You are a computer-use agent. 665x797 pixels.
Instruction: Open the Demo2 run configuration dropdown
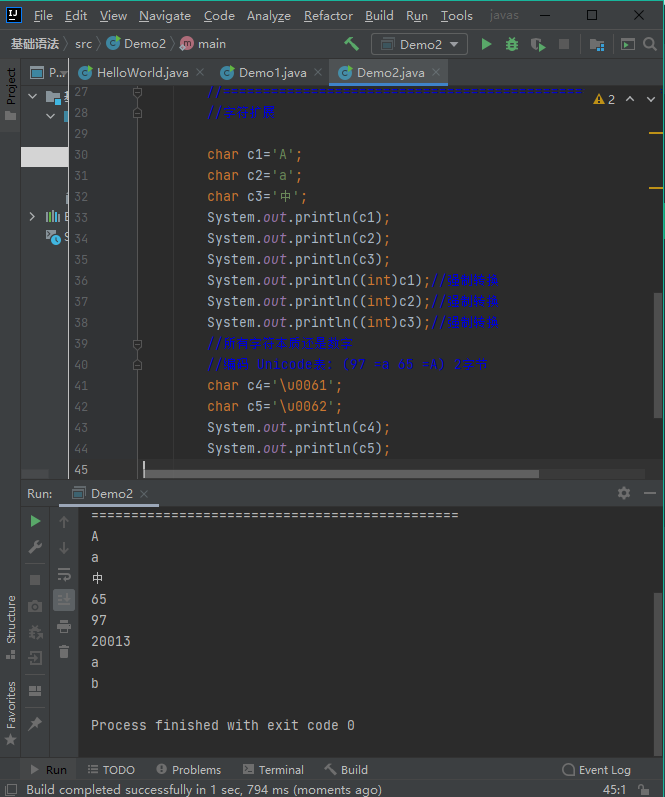(419, 44)
